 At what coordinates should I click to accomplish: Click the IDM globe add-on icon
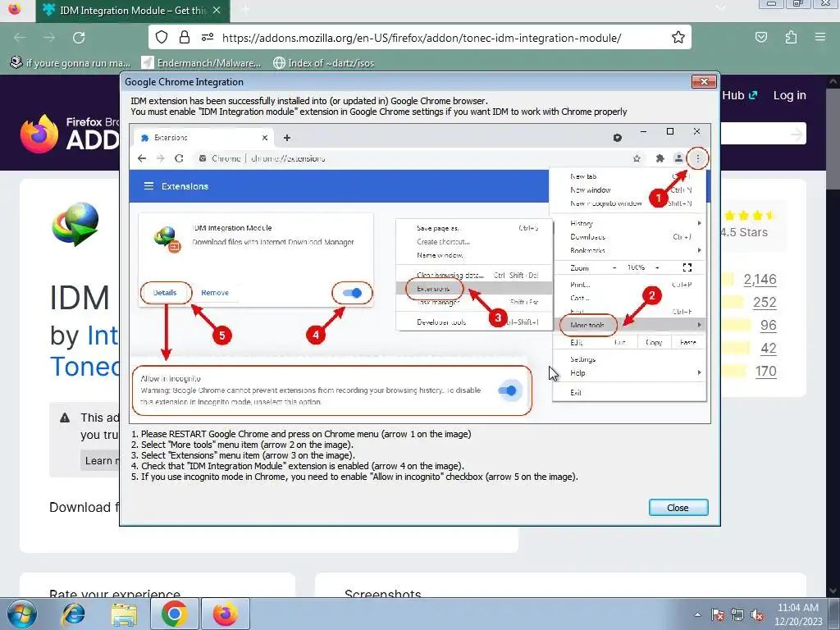[75, 224]
